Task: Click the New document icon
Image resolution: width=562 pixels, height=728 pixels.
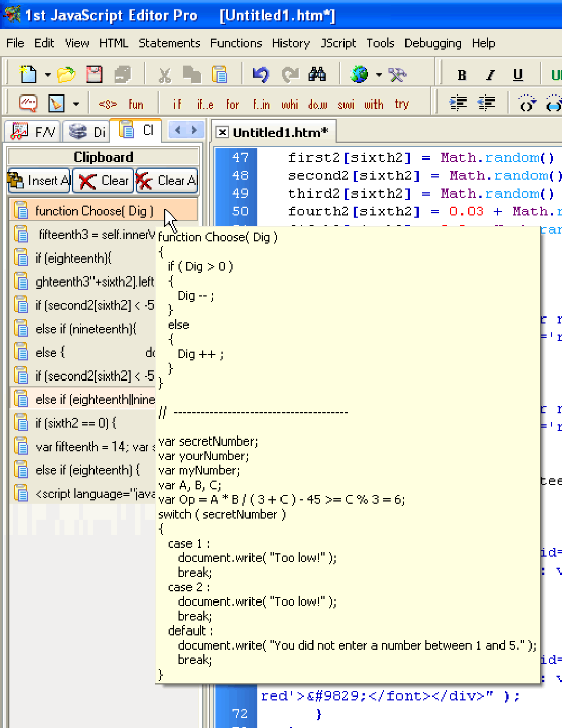Action: click(x=28, y=74)
